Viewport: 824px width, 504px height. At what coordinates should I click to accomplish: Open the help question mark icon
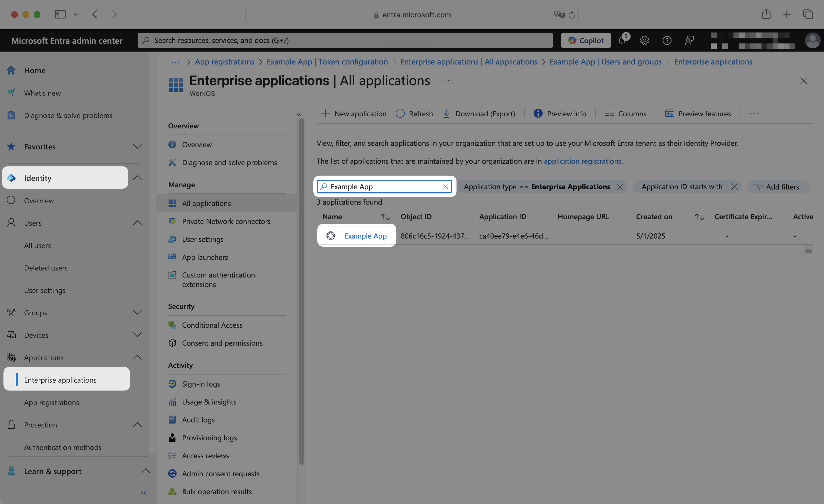click(x=666, y=40)
